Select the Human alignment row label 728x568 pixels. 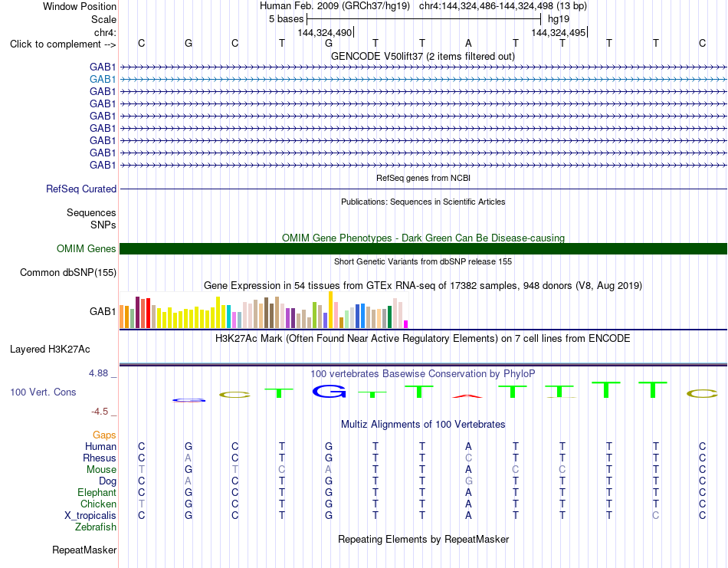pyautogui.click(x=100, y=447)
